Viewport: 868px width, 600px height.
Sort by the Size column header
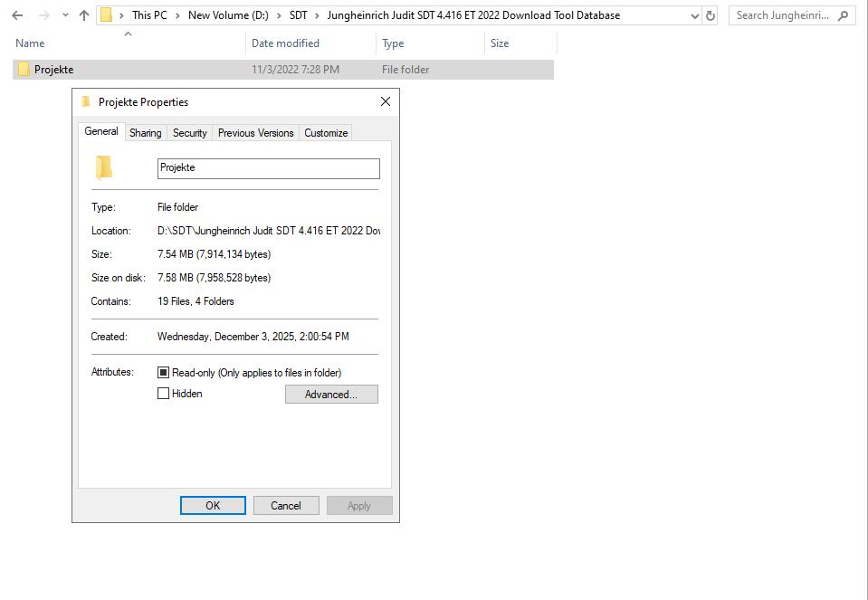500,43
